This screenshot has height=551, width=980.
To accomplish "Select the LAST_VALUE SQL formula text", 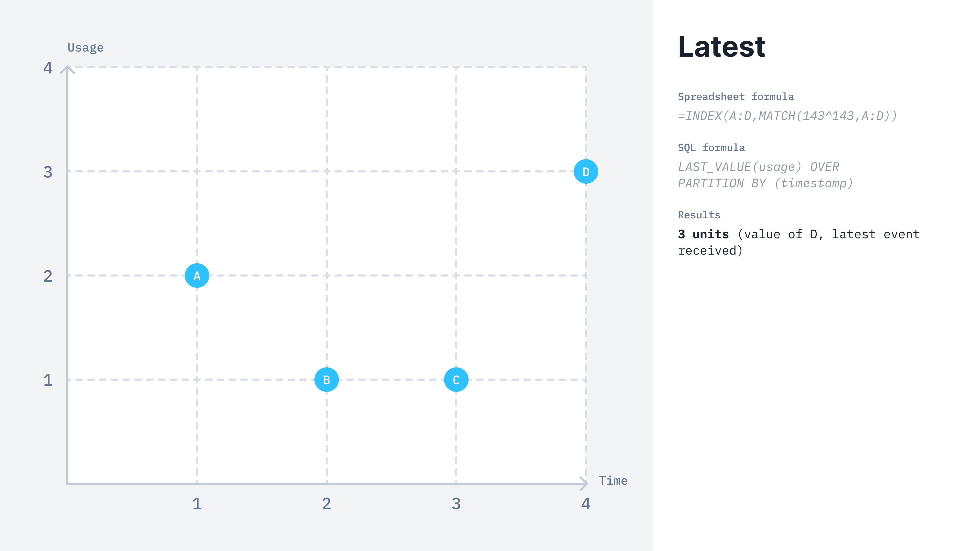I will pyautogui.click(x=765, y=175).
